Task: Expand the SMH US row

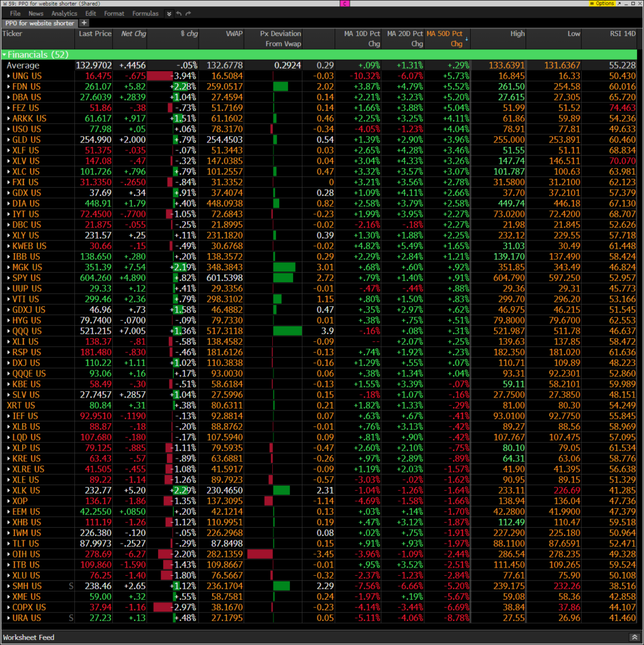Action: [x=8, y=586]
